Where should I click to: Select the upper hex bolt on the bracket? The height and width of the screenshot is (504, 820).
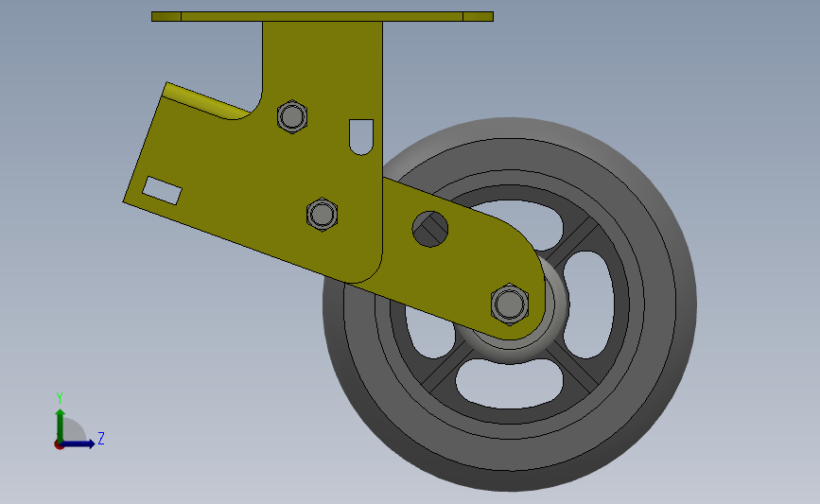(292, 116)
